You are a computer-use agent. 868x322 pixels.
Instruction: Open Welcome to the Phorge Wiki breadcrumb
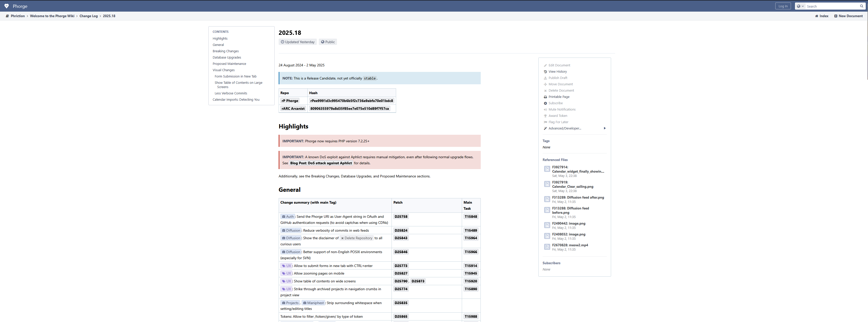point(52,16)
